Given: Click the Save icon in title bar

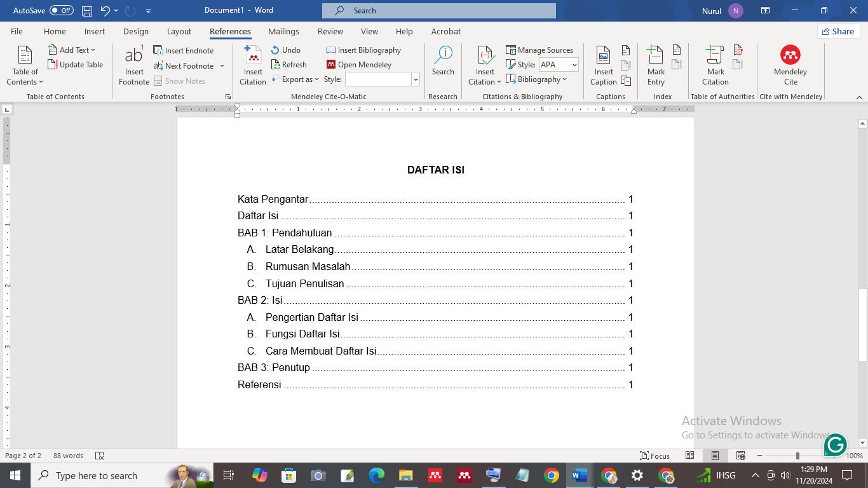Looking at the screenshot, I should point(87,11).
